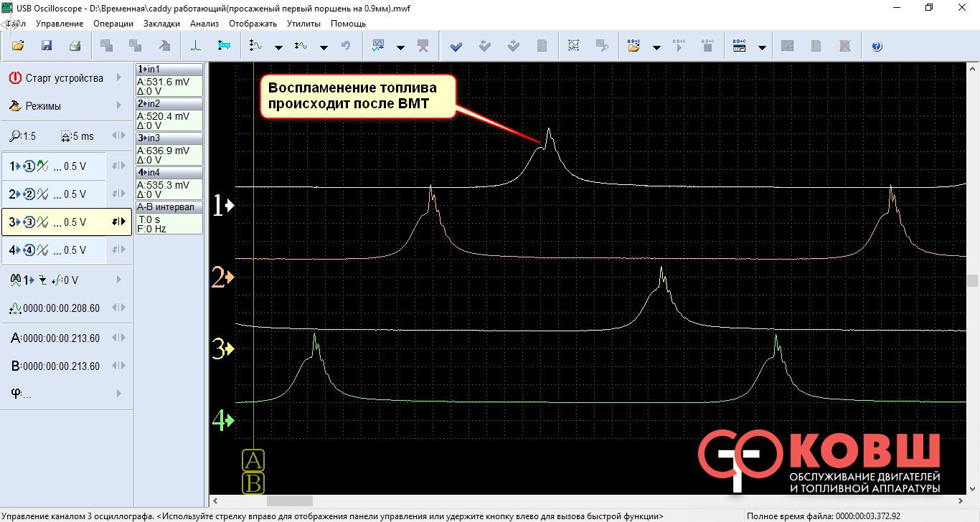Open the Утилиты menu
Viewport: 980px width, 522px height.
(x=303, y=23)
